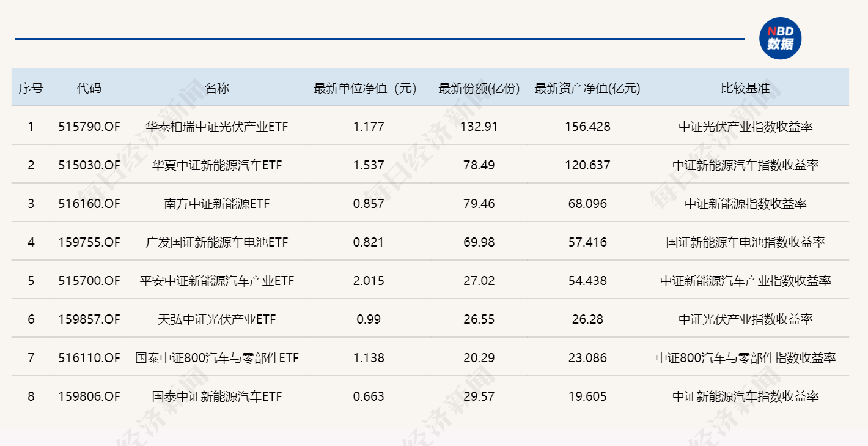Click benchmark of row 515790.OF
This screenshot has width=868, height=446.
click(745, 127)
